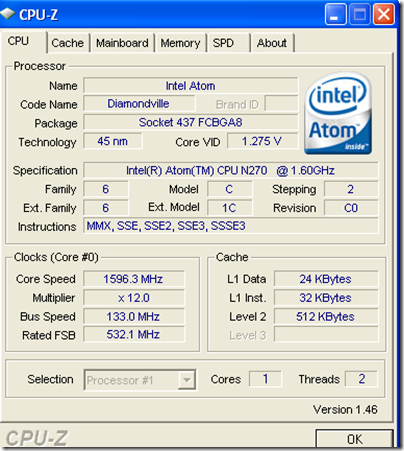This screenshot has width=404, height=451.
Task: Switch to the Cache tab
Action: (x=68, y=43)
